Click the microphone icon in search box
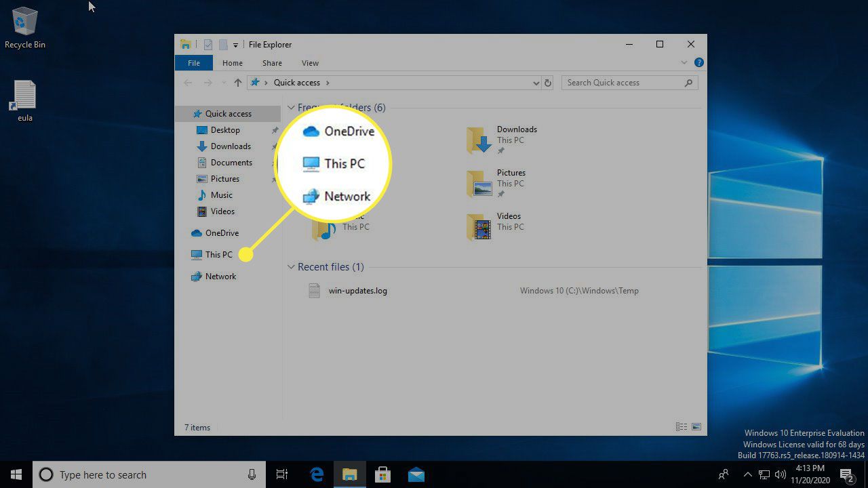This screenshot has width=868, height=488. (252, 474)
